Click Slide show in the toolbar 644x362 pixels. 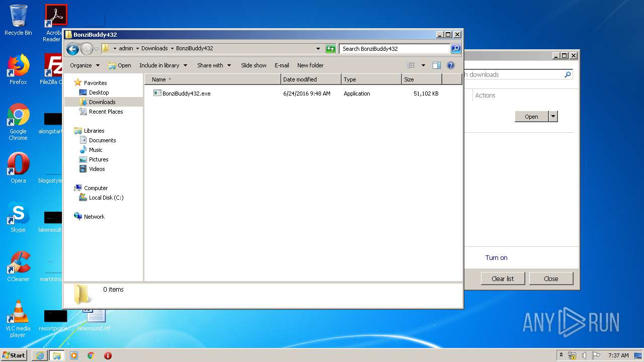tap(254, 65)
